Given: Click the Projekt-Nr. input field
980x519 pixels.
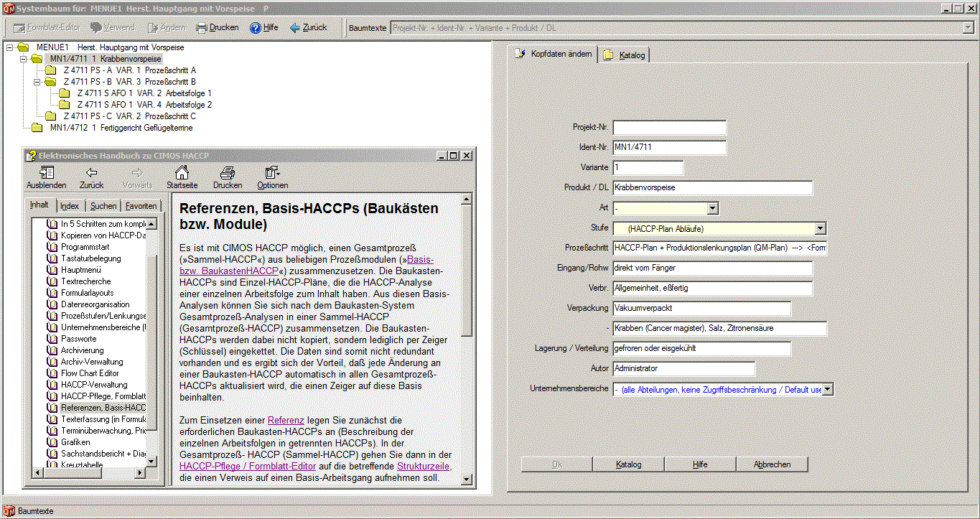Looking at the screenshot, I should pos(670,128).
